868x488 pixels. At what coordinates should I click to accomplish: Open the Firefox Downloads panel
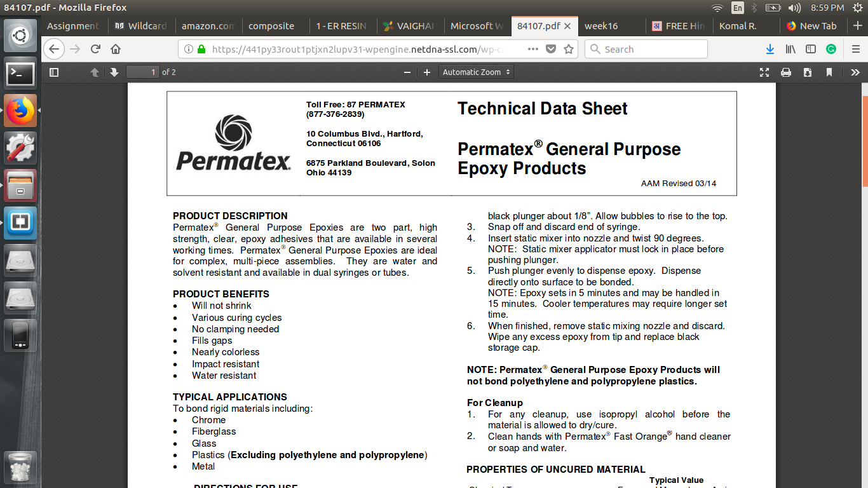[x=770, y=49]
